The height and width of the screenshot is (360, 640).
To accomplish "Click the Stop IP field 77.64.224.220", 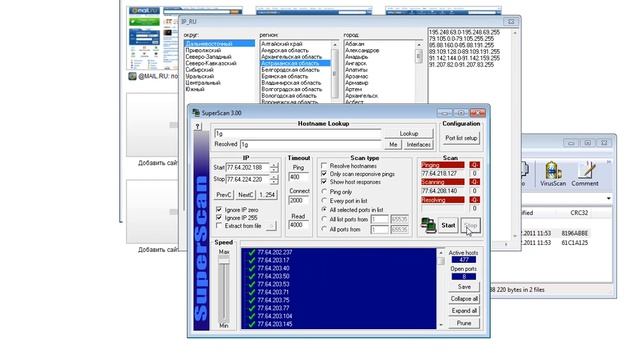I will tap(248, 179).
